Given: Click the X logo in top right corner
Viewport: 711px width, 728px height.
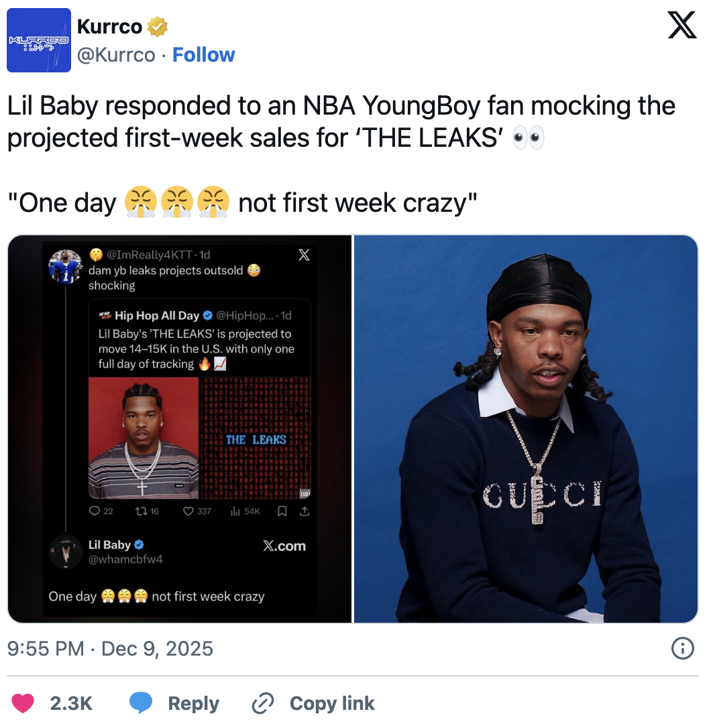Looking at the screenshot, I should point(681,26).
